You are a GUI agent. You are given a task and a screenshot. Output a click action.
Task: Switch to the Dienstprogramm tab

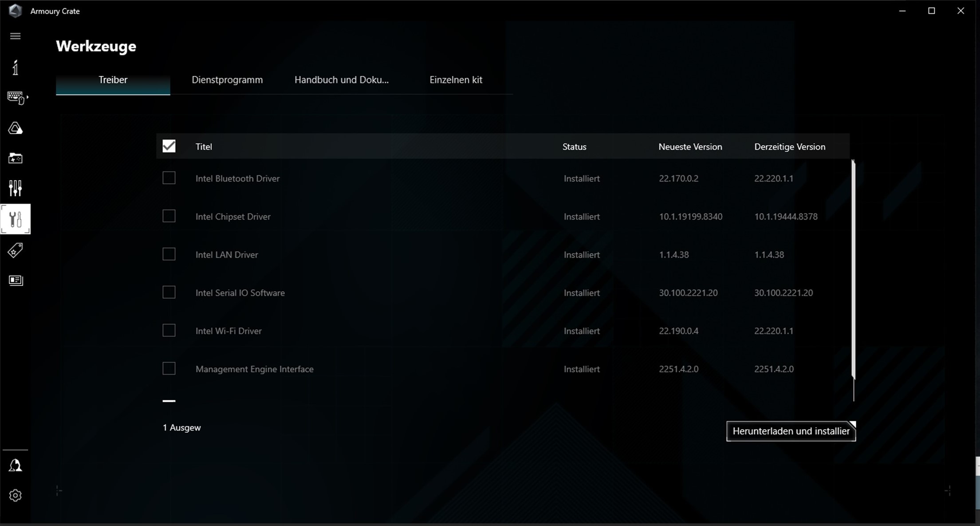tap(227, 80)
